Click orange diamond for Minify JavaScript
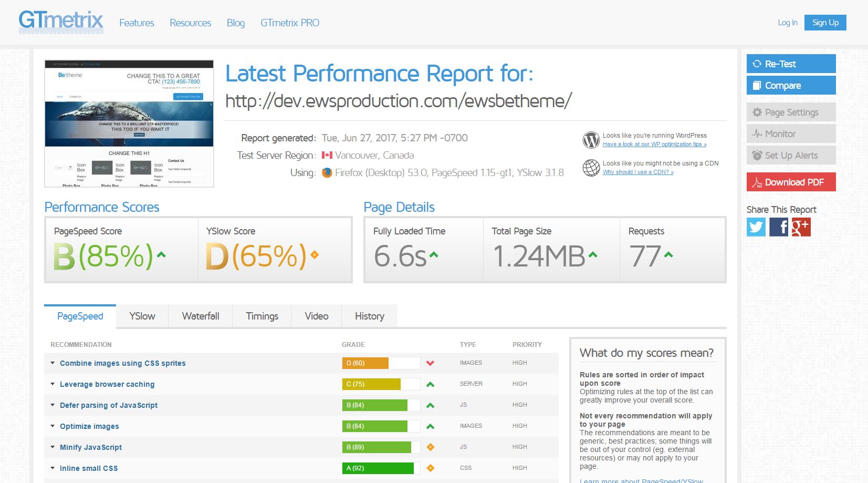This screenshot has width=868, height=483. [431, 447]
